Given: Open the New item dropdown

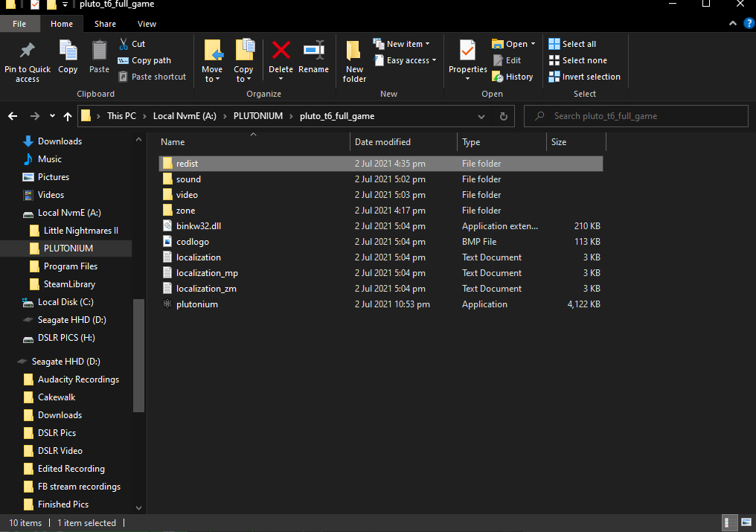Looking at the screenshot, I should point(401,44).
